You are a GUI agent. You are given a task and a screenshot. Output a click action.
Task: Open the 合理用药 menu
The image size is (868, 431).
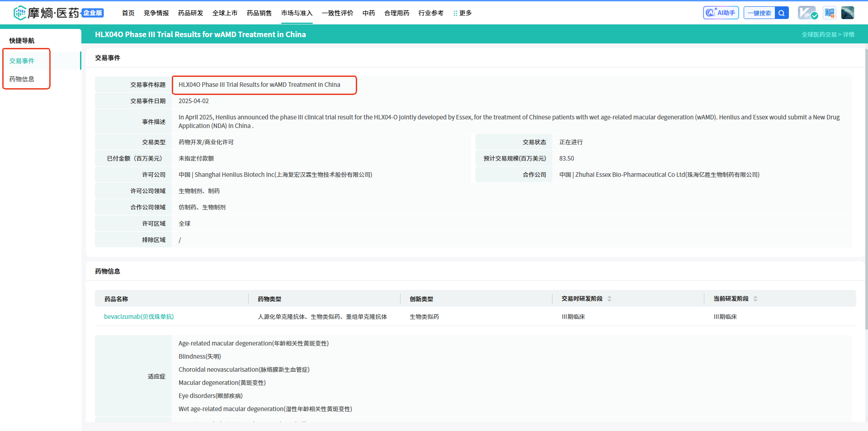click(x=397, y=13)
